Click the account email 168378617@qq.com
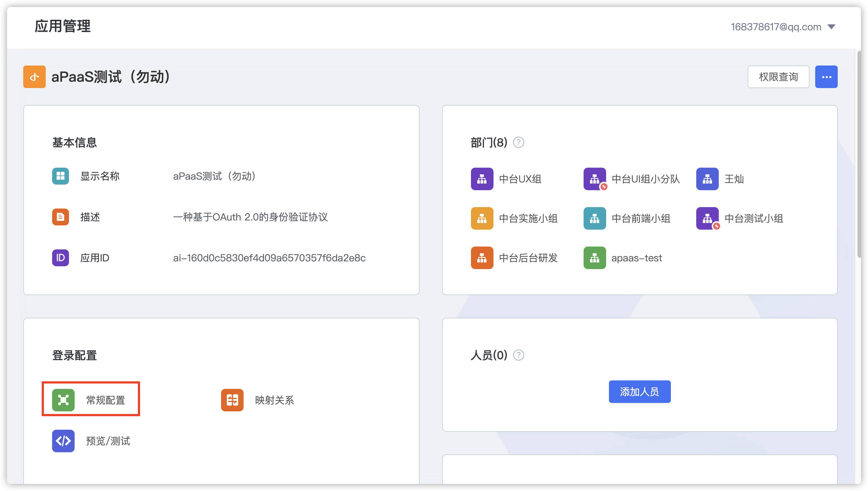868x491 pixels. click(776, 27)
